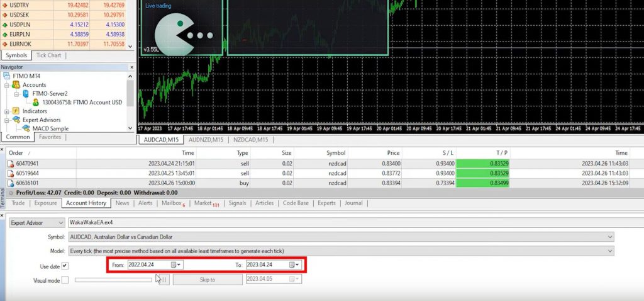Click the Indicators icon in Navigator
This screenshot has width=644, height=301.
tap(16, 111)
